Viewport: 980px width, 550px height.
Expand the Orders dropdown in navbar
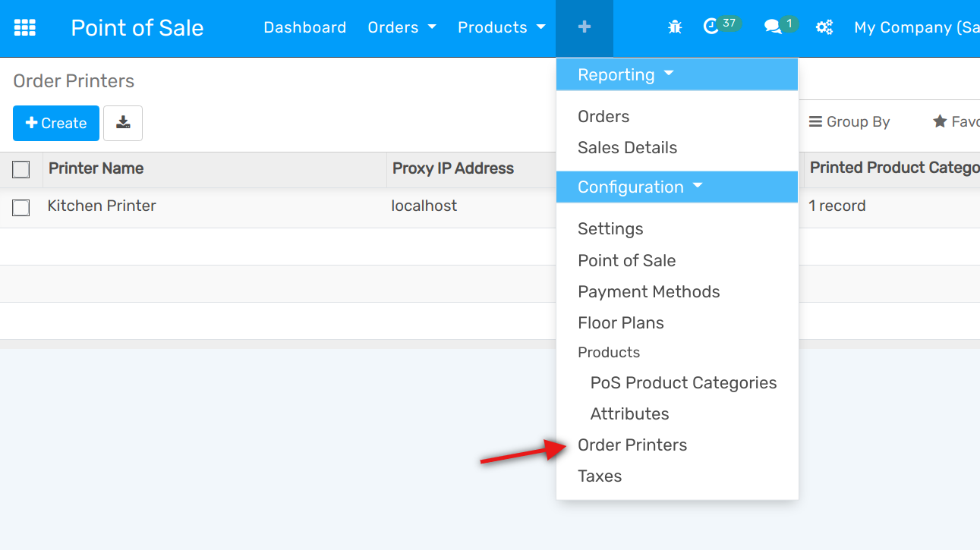click(402, 28)
